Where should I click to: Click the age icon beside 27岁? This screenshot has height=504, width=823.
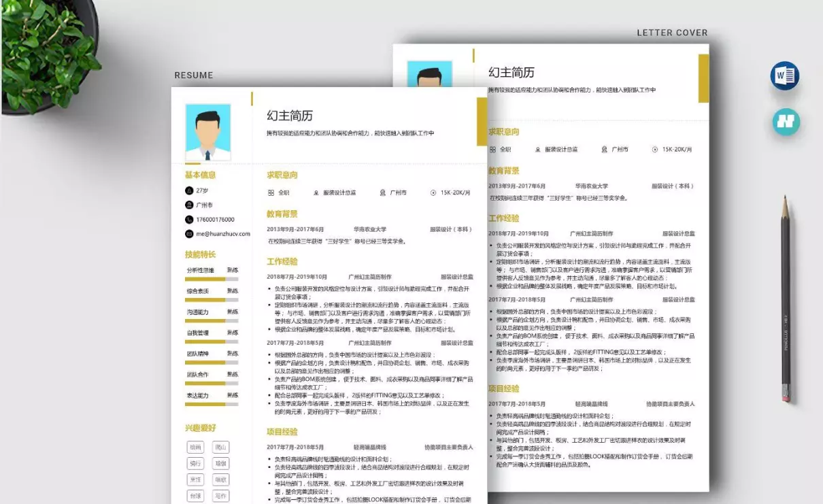(189, 190)
